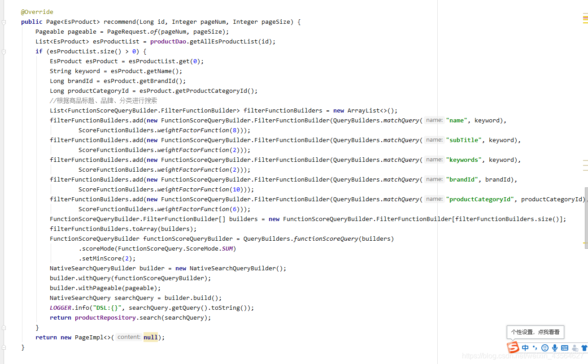Viewport: 588px width, 364px height.
Task: Click the "keywords" string literal
Action: click(464, 160)
